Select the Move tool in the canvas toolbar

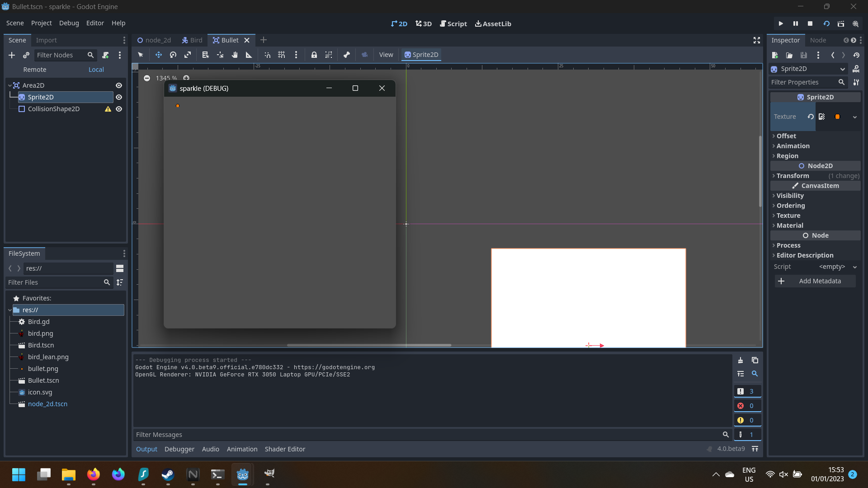click(x=159, y=55)
